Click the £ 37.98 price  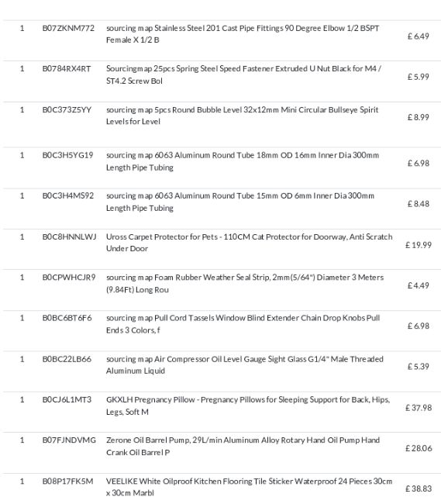[419, 408]
